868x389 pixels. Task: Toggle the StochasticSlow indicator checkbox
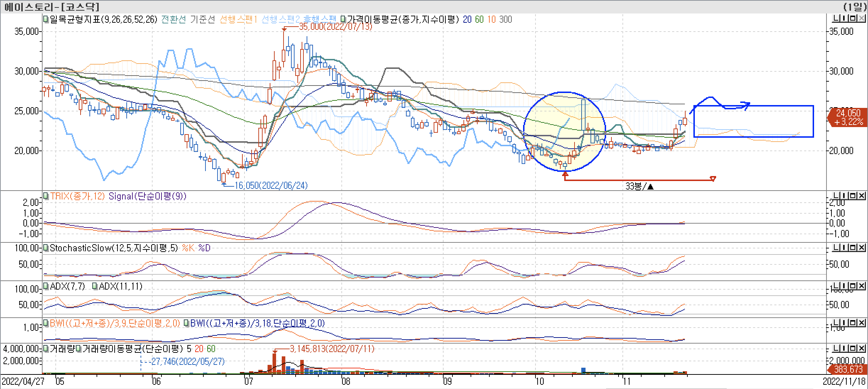coord(46,248)
